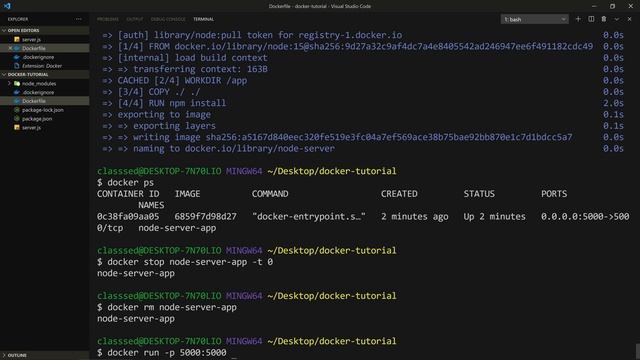Kill terminal with trash icon
Screen dimensions: 640x360
tap(604, 19)
